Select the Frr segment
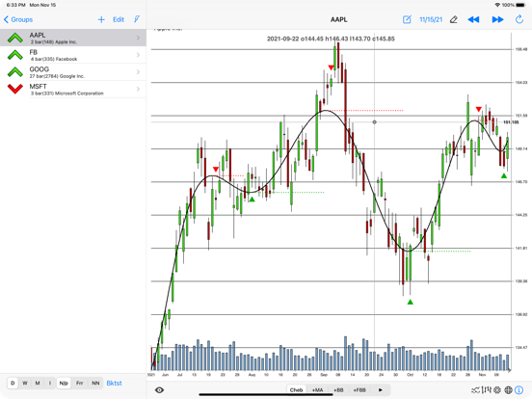This screenshot has width=532, height=399. [x=79, y=383]
